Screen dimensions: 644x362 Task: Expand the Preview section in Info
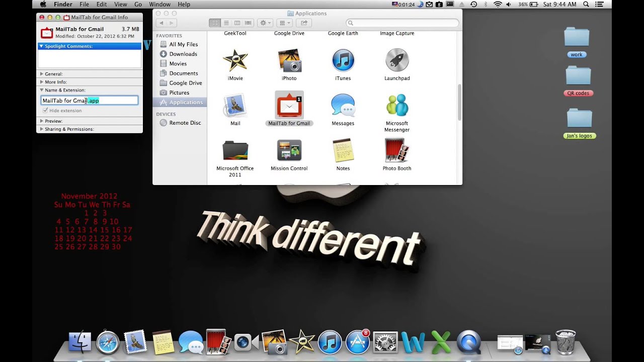pos(42,121)
